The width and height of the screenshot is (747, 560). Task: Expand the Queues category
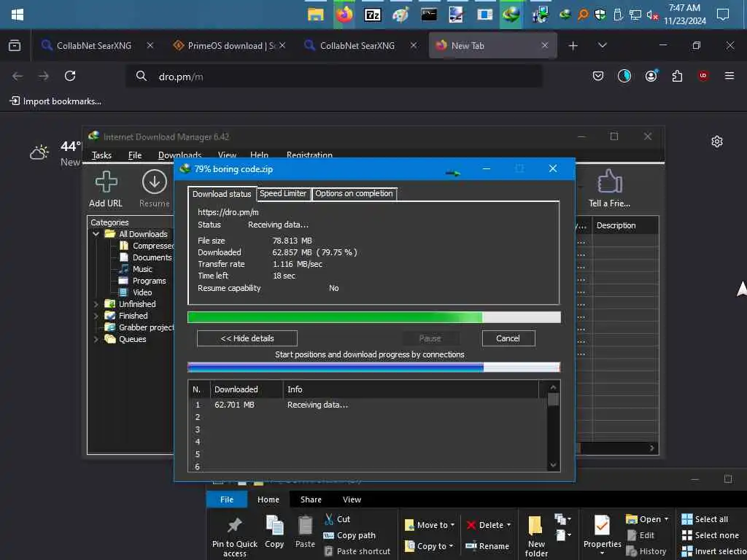pos(96,339)
